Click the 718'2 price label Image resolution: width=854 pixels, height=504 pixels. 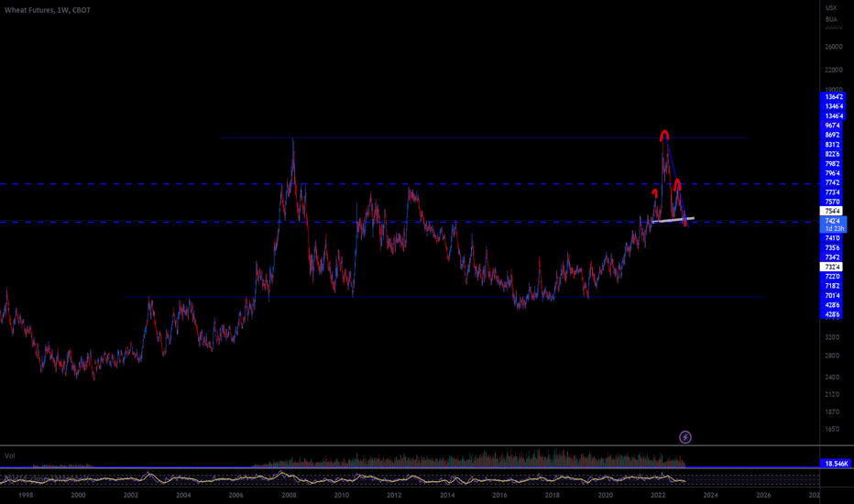832,286
